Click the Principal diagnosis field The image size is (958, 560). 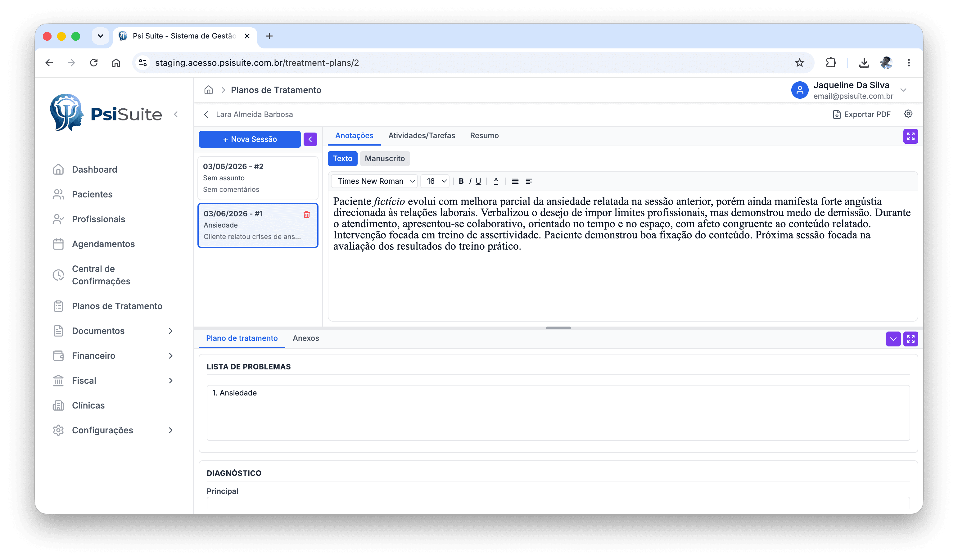pyautogui.click(x=558, y=503)
